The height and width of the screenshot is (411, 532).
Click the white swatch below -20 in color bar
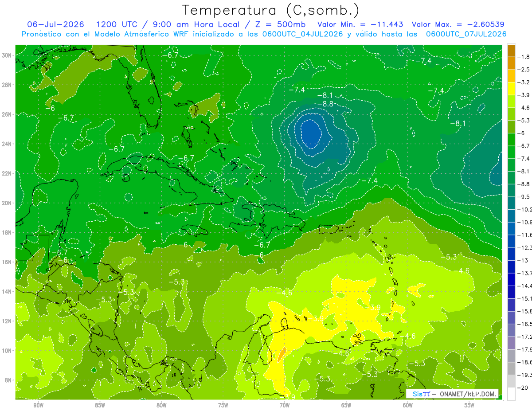pos(511,394)
